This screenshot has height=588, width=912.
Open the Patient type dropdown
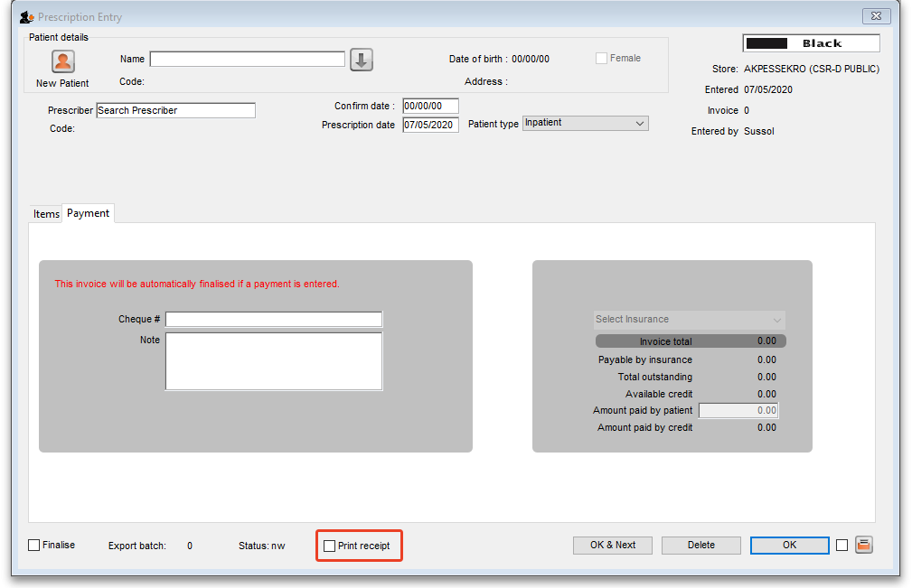(x=586, y=123)
